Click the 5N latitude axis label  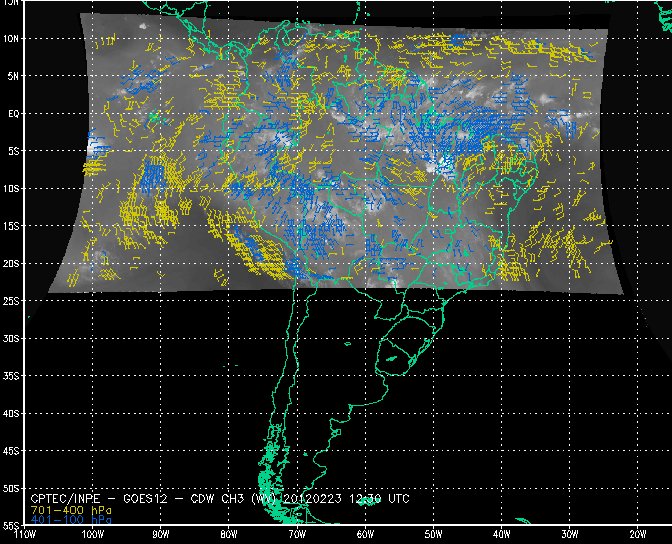[x=13, y=76]
